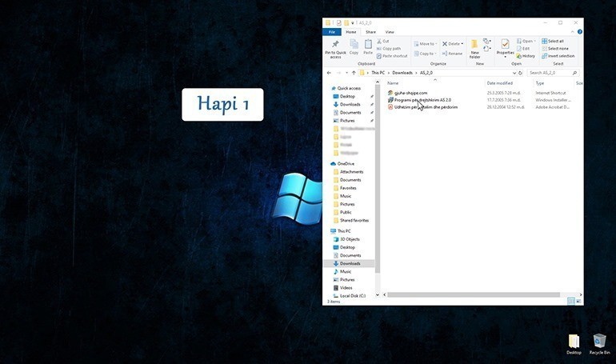The width and height of the screenshot is (616, 364).
Task: Click Paste shortcut in the ribbon
Action: coord(392,56)
